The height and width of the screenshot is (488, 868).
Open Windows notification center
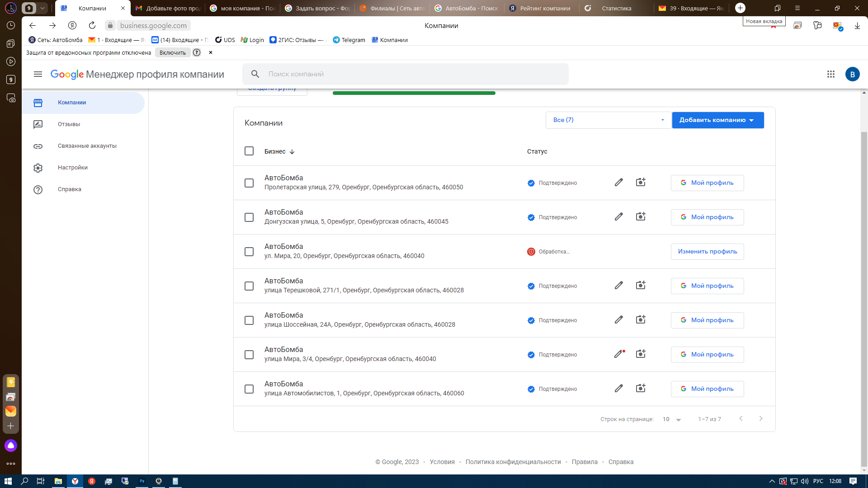pos(853,481)
